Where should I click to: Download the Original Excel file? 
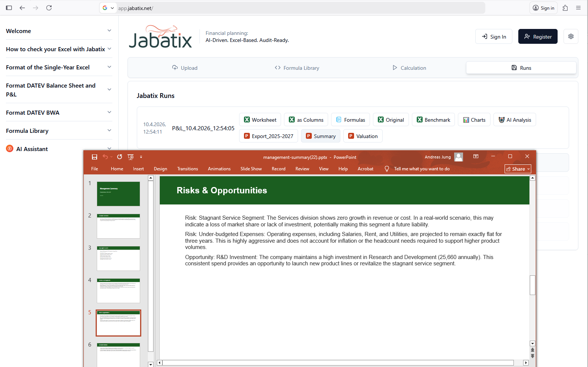click(391, 120)
